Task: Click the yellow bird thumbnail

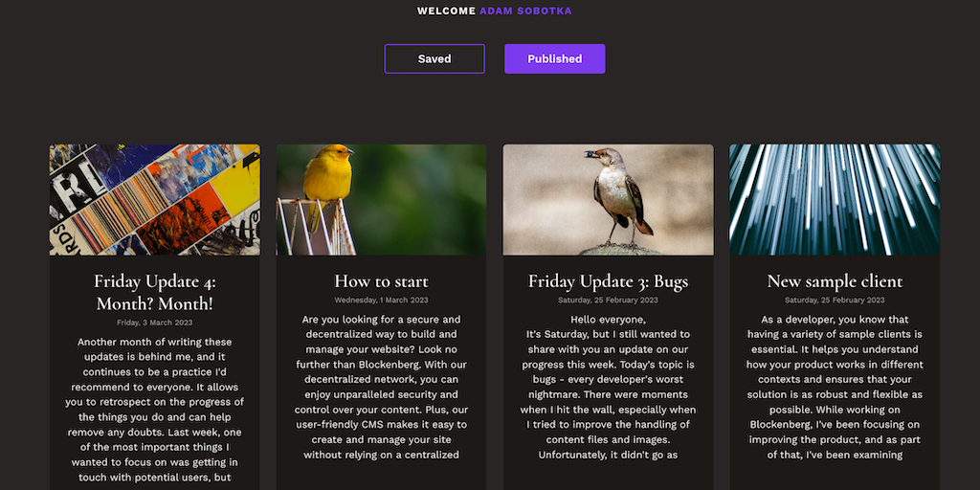Action: (x=381, y=200)
